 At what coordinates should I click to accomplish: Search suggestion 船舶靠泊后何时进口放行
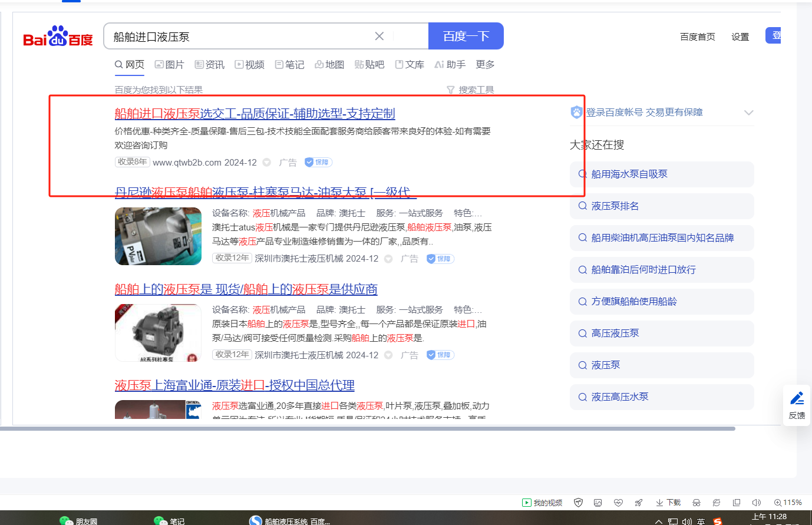[662, 270]
